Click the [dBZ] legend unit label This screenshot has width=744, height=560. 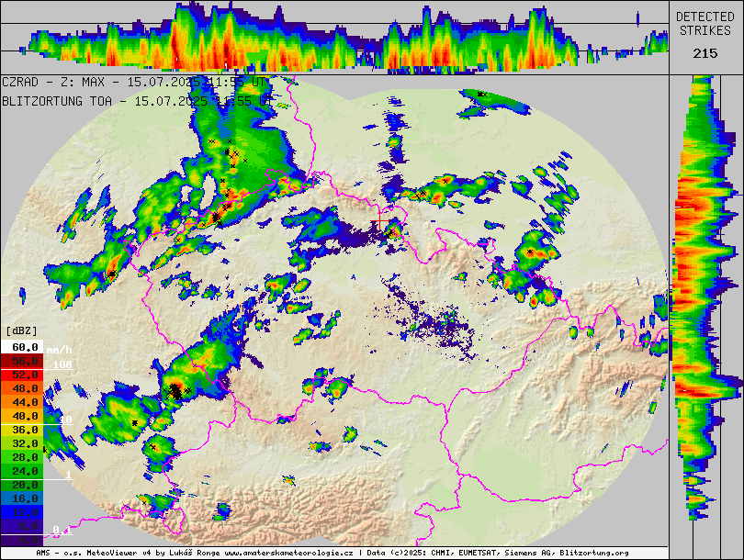pyautogui.click(x=21, y=330)
